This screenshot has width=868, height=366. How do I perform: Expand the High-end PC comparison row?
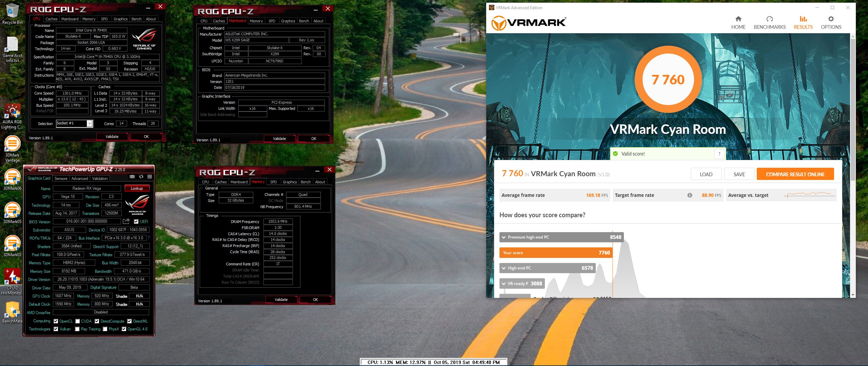point(504,268)
